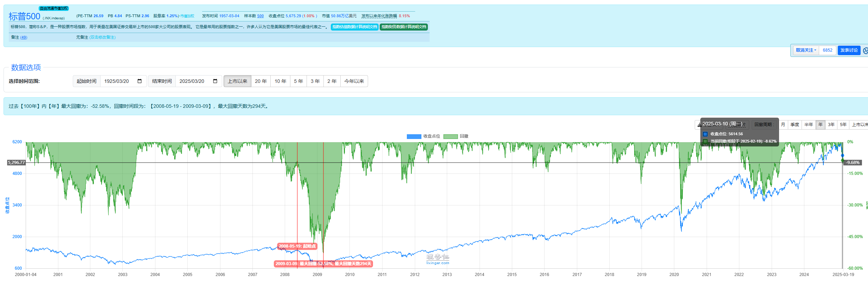Set drawdown period to 半年
The width and height of the screenshot is (868, 295).
point(809,125)
